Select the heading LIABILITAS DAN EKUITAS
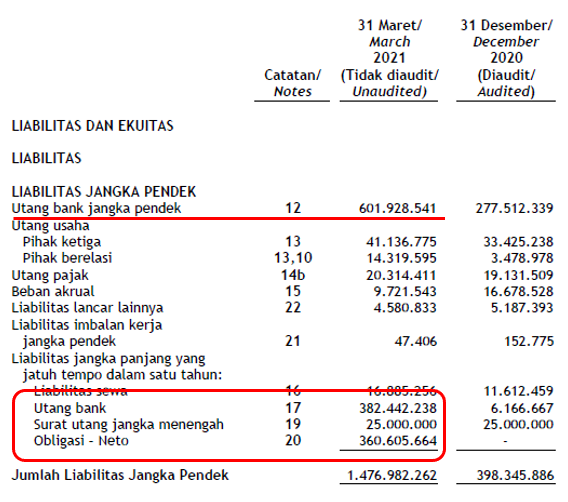Image resolution: width=568 pixels, height=502 pixels. click(93, 126)
